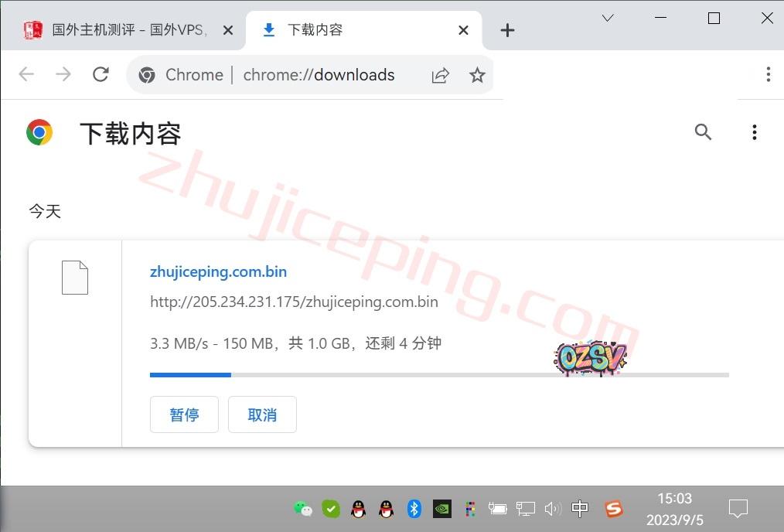Reload the page with the refresh icon
This screenshot has width=784, height=532.
(x=101, y=74)
